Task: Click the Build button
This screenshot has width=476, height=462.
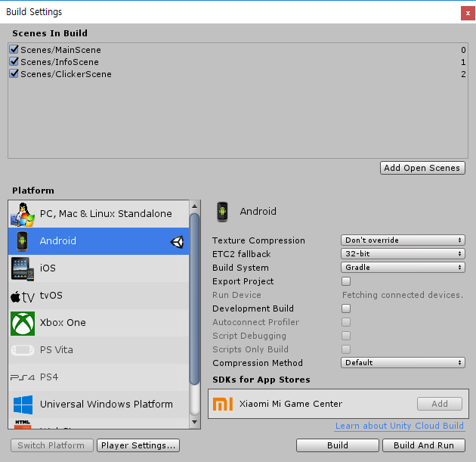Action: [x=338, y=445]
